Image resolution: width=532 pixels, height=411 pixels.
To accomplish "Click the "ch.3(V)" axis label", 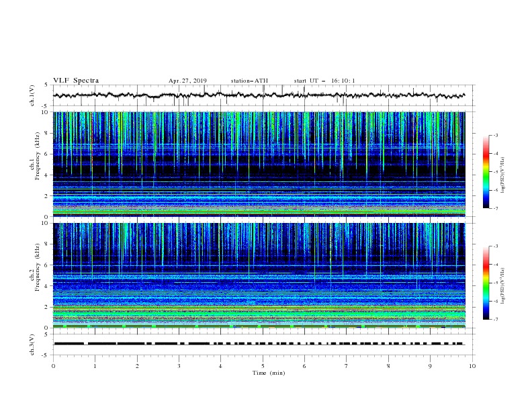I will (32, 345).
